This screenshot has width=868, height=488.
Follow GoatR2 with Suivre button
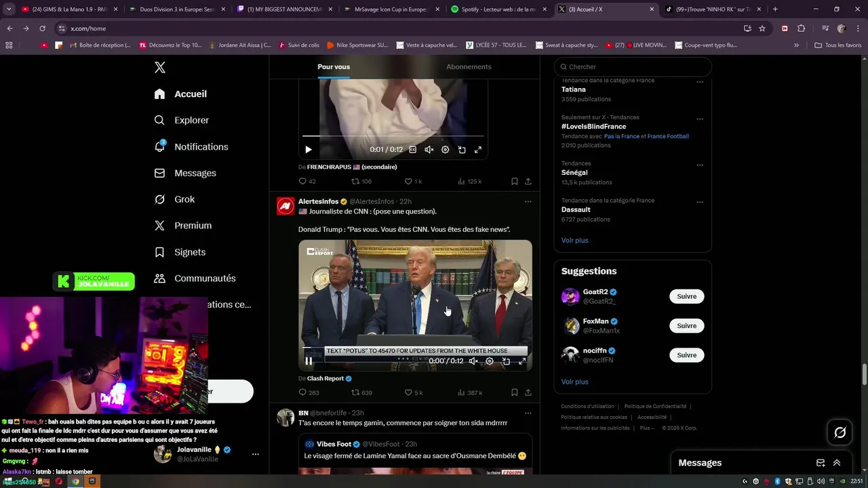point(686,296)
